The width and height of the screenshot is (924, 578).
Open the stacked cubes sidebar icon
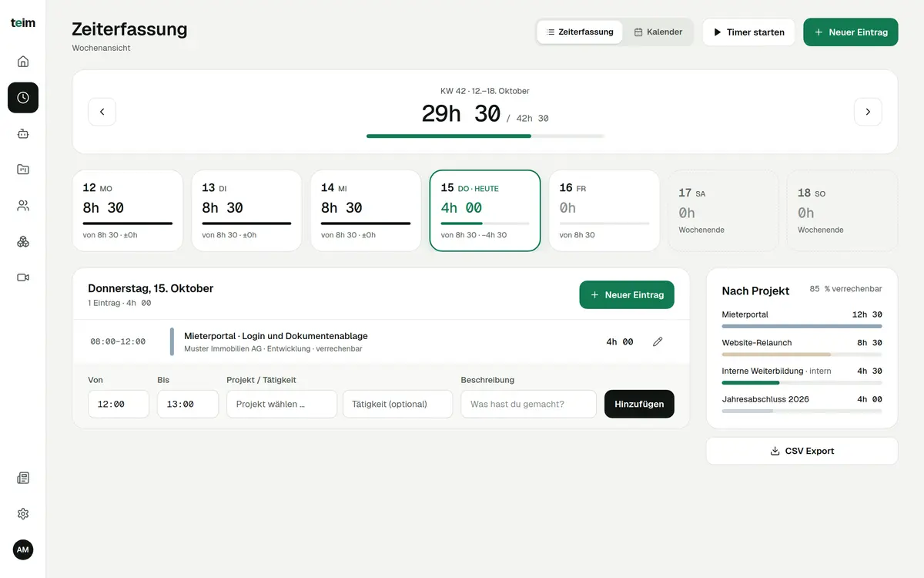pyautogui.click(x=23, y=241)
